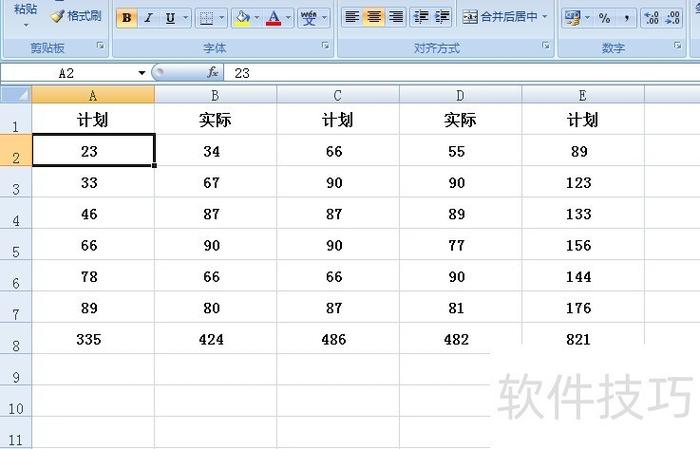The height and width of the screenshot is (449, 700).
Task: Click the Name Box showing A2
Action: 67,73
